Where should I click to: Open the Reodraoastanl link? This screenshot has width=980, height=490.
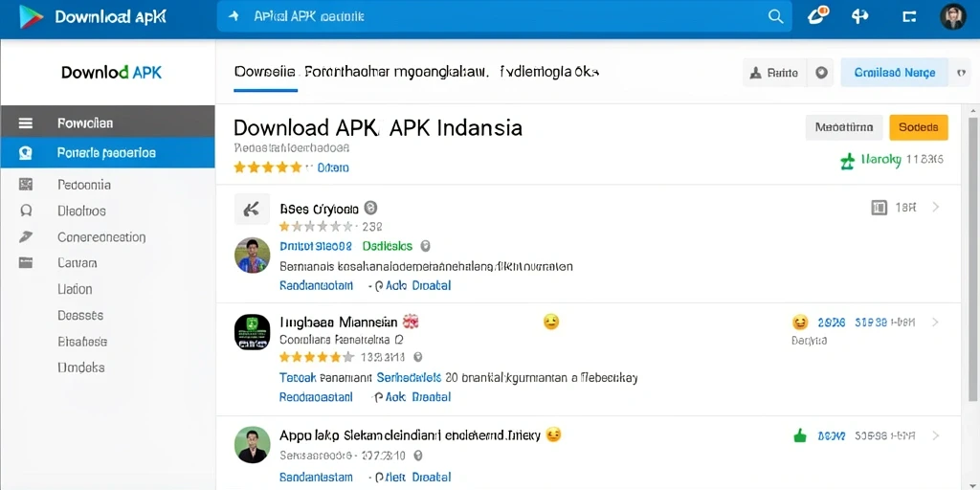[316, 396]
